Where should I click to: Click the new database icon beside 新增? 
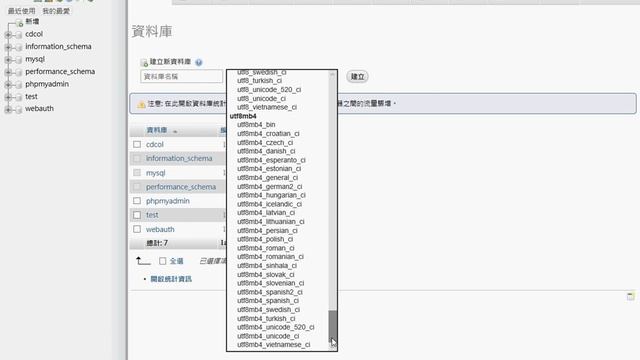[x=19, y=22]
